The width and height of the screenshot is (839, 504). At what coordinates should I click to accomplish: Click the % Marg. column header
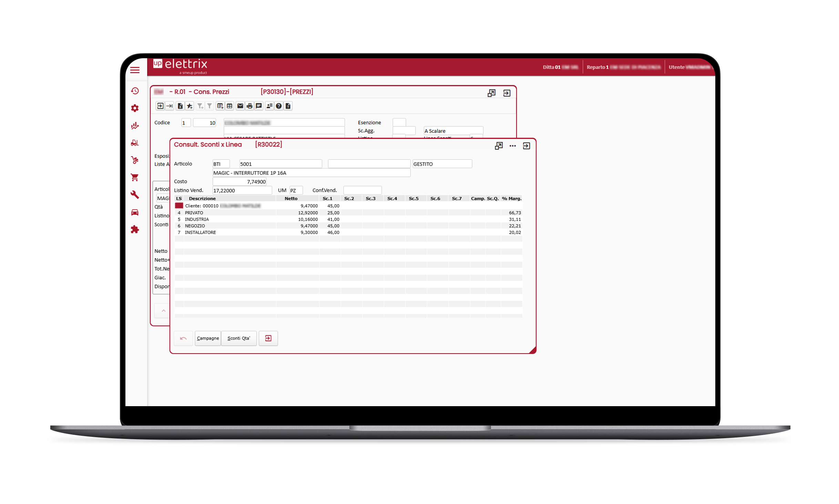pos(511,199)
